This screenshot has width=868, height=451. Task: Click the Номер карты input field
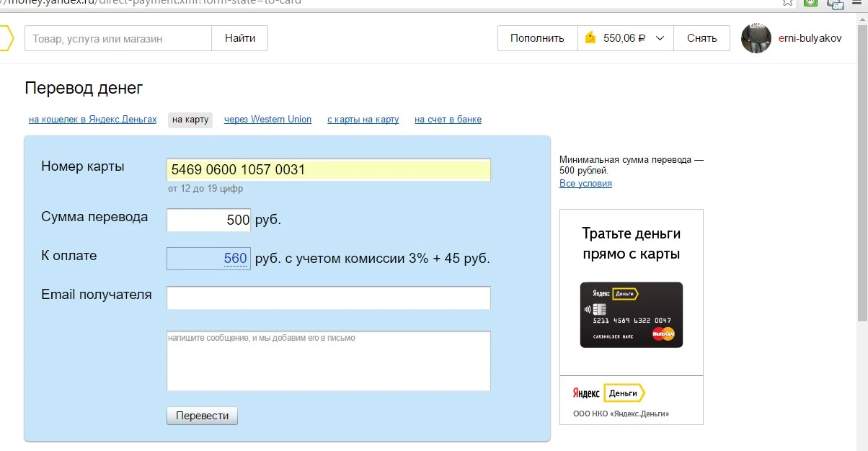[x=329, y=170]
